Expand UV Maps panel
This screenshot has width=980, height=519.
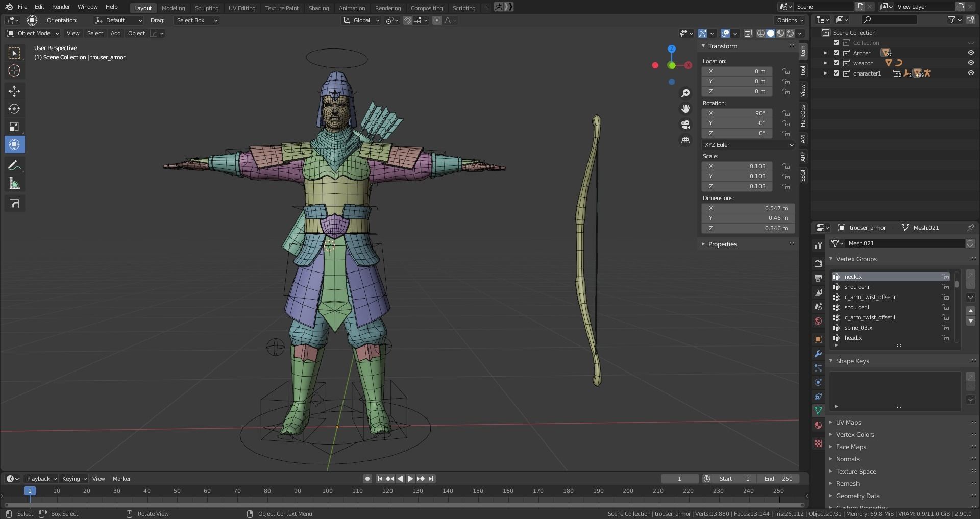click(x=848, y=423)
